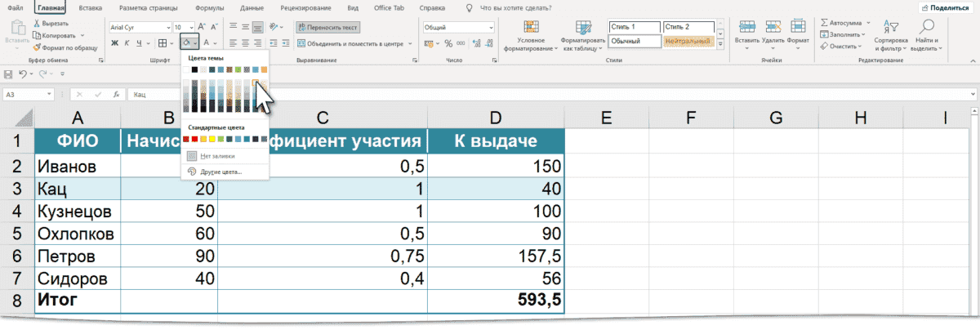Click Условное форматирование icon
The image size is (980, 330).
[x=531, y=27]
